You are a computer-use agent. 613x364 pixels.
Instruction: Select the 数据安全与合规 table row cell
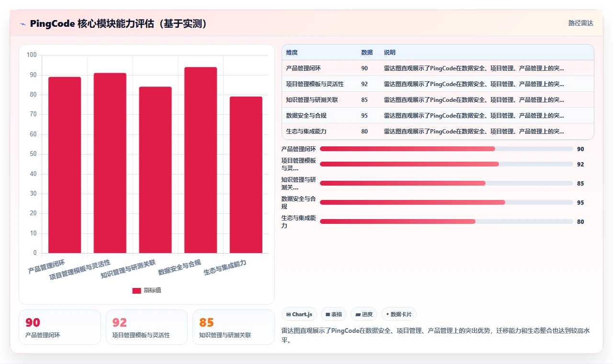click(306, 116)
